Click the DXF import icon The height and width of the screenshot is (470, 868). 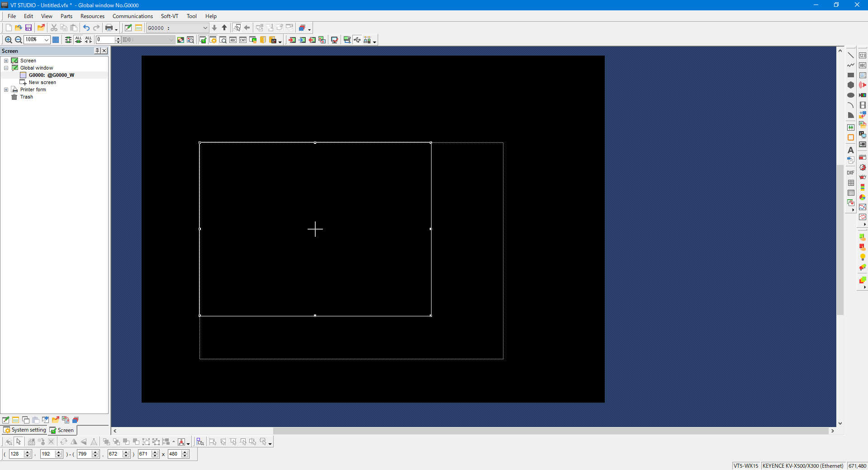pos(850,173)
